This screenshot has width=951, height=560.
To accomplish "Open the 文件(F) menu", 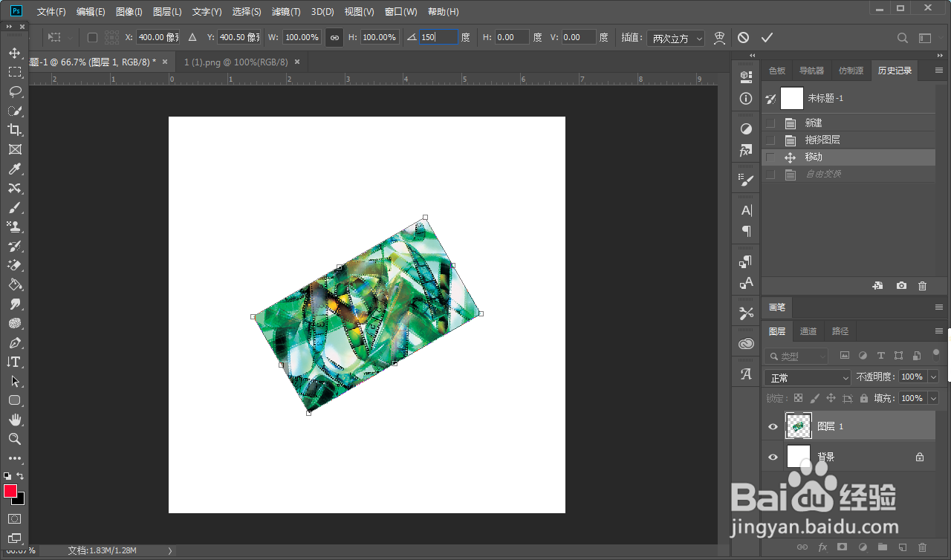I will pyautogui.click(x=51, y=12).
